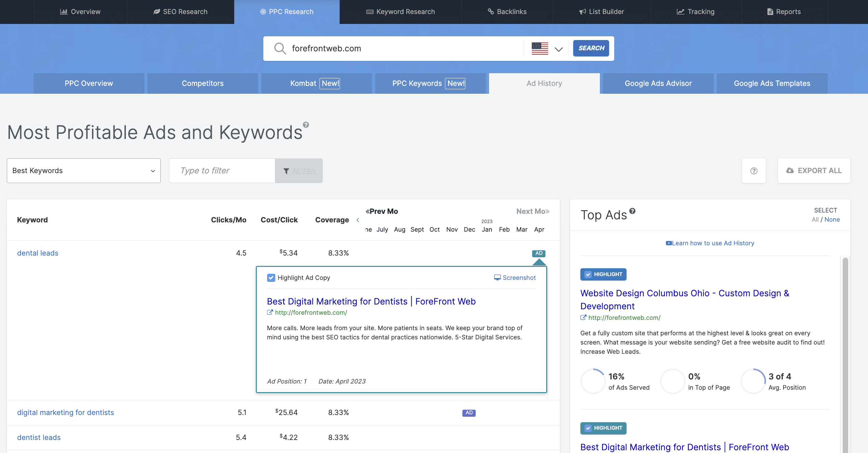
Task: Sort by Clicks/Mo column header
Action: [x=228, y=220]
